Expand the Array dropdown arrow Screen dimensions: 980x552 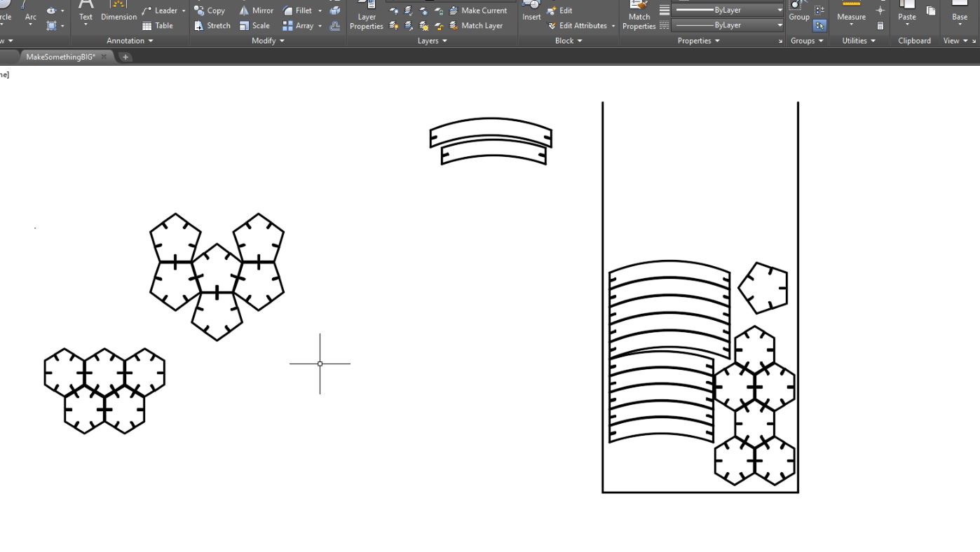pyautogui.click(x=320, y=26)
